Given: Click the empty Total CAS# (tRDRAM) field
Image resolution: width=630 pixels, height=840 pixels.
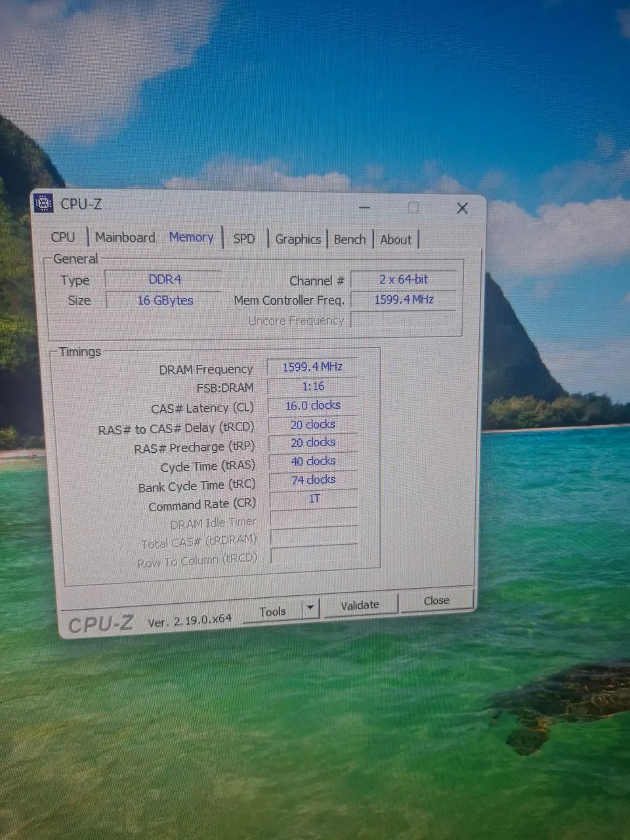Looking at the screenshot, I should pyautogui.click(x=314, y=536).
